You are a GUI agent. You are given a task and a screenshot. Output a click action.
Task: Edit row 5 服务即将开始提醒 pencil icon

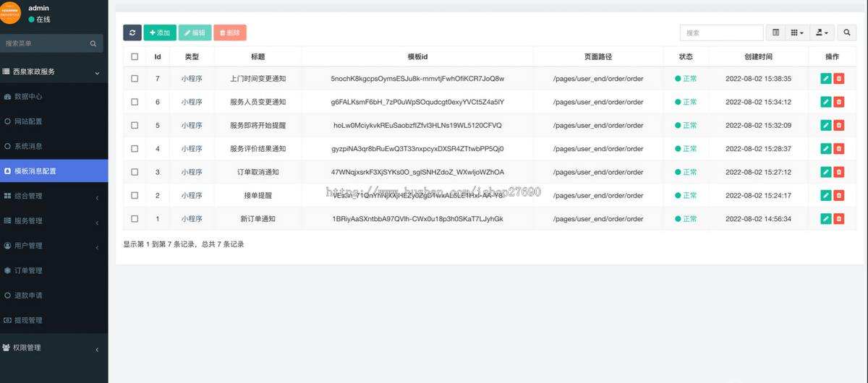(x=826, y=125)
